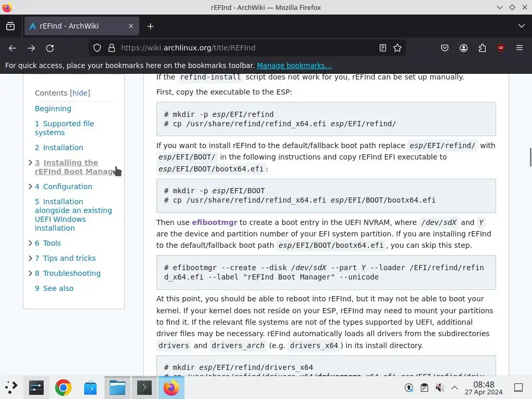Viewport: 532px width, 399px height.
Task: Hide the Contents table
Action: point(80,93)
